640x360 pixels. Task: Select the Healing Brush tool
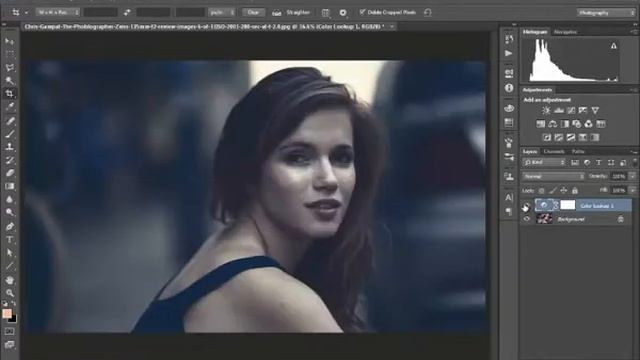point(9,120)
